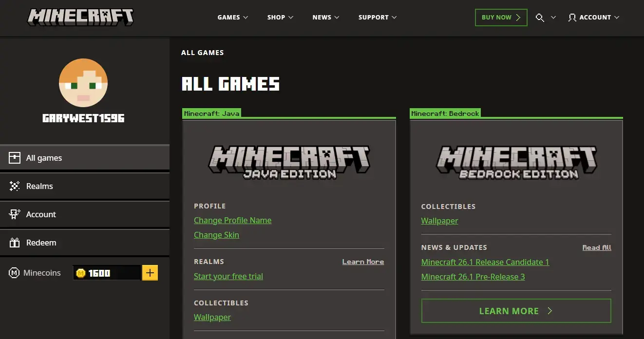Open the GAMES navigation menu
644x339 pixels.
coord(233,18)
